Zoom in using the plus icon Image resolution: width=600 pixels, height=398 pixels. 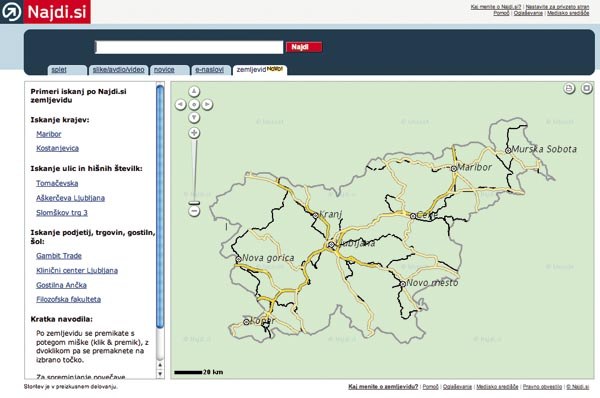[x=194, y=133]
